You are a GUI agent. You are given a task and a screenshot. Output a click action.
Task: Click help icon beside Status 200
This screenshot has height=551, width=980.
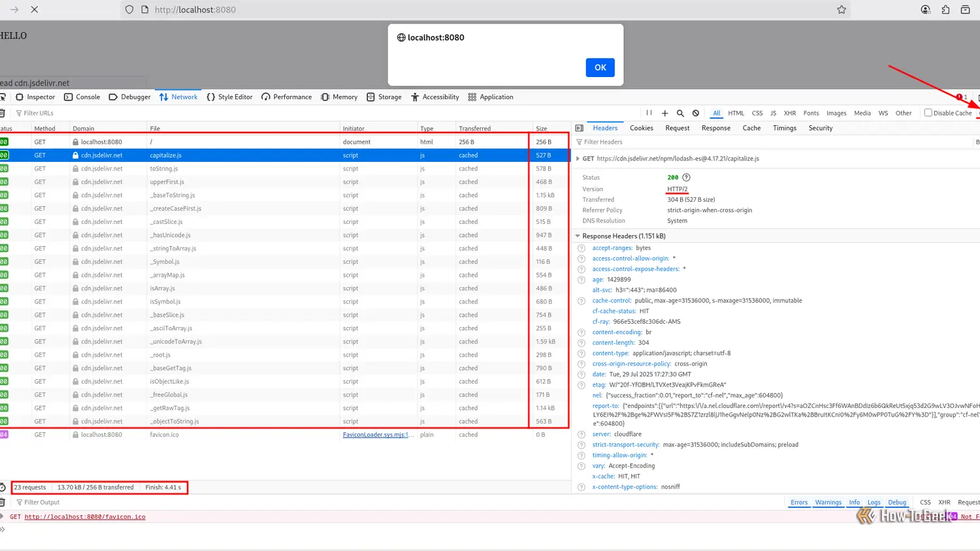pos(686,178)
